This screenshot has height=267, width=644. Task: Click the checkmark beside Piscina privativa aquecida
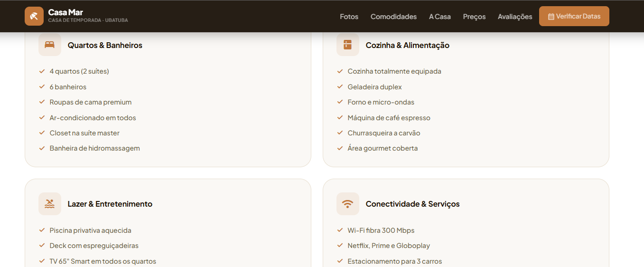tap(42, 230)
